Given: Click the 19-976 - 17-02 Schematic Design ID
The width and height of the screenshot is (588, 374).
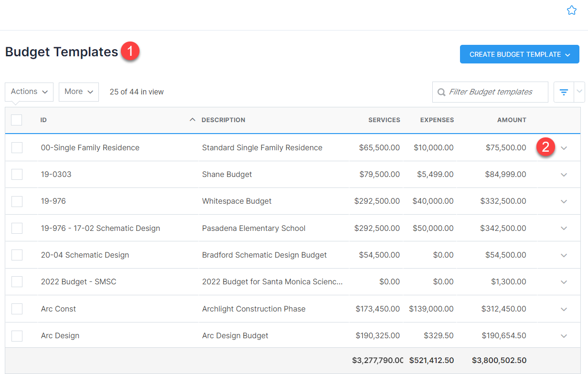Looking at the screenshot, I should point(100,228).
